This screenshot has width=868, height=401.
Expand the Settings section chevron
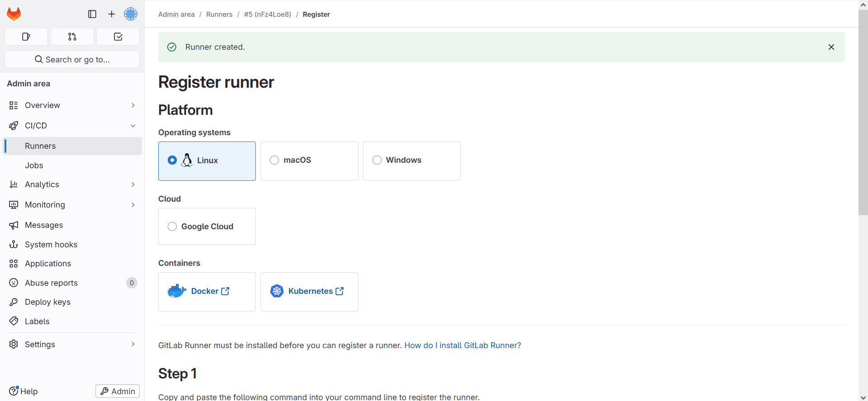(x=133, y=344)
